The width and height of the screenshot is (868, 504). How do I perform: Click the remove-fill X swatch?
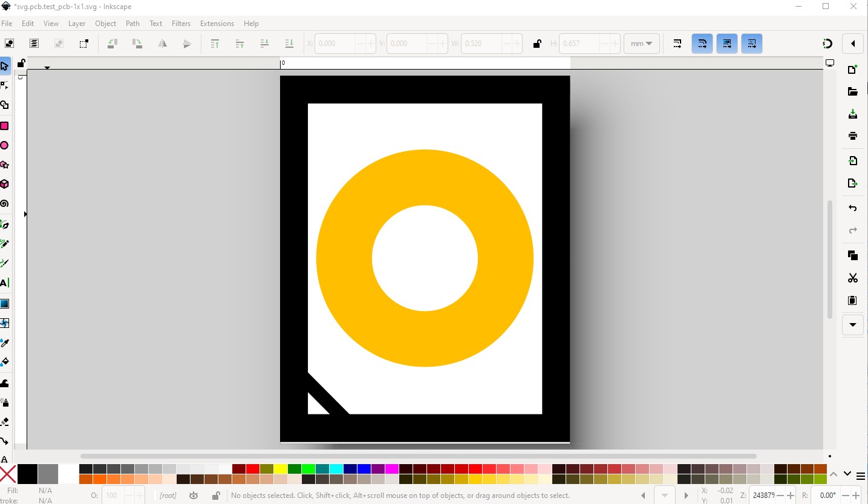click(x=8, y=474)
